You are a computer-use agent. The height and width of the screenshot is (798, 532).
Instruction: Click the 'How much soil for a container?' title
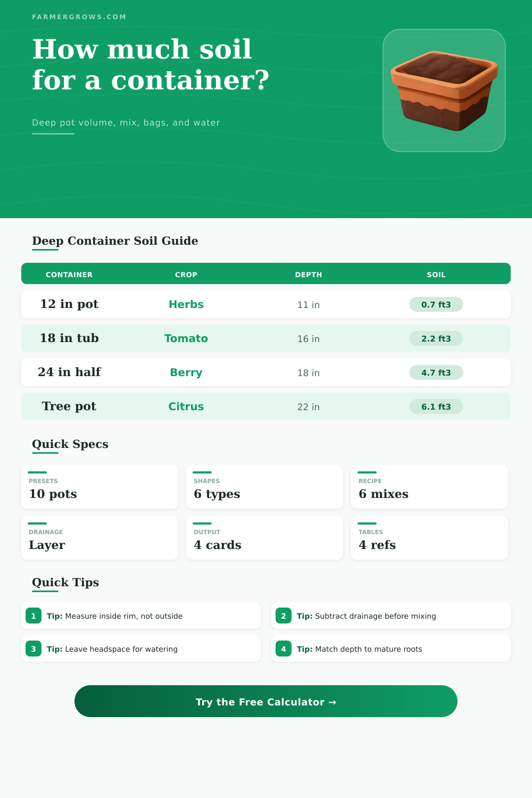pos(151,64)
